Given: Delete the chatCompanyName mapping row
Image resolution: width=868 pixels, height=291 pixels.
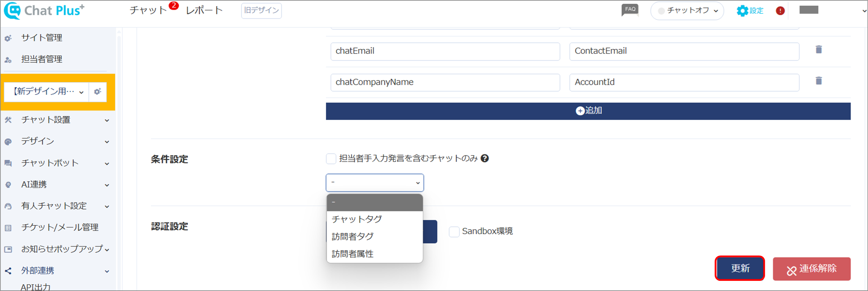Looking at the screenshot, I should click(819, 81).
